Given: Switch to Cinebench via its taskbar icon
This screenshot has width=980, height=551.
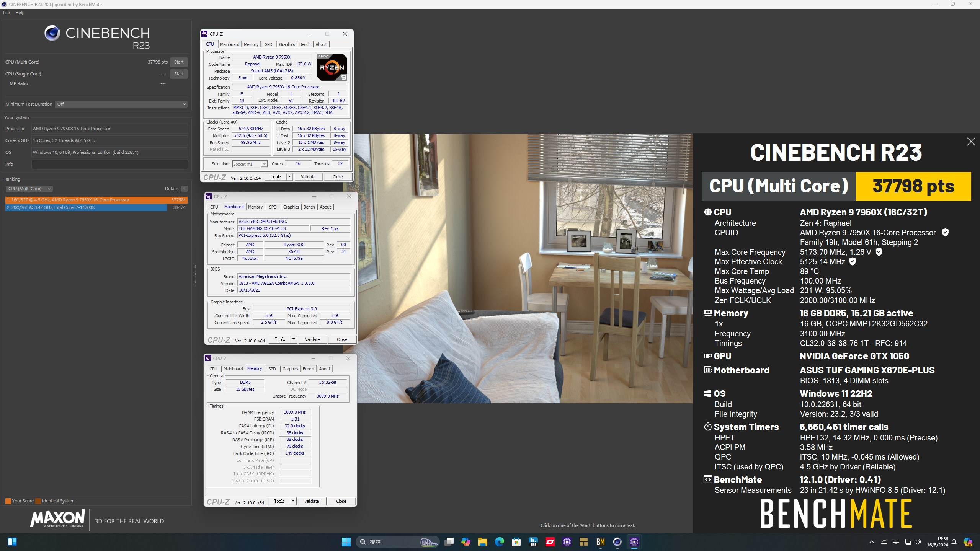Looking at the screenshot, I should (617, 541).
